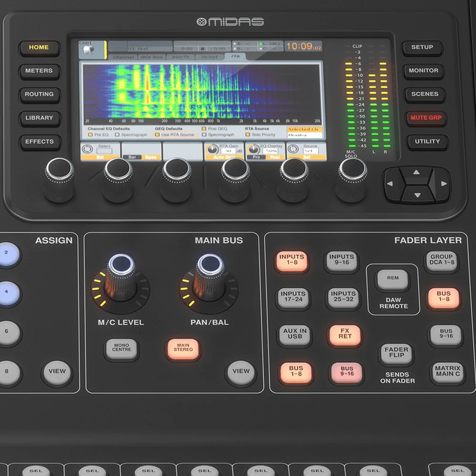
Task: Tap the down arrow navigation button
Action: (417, 194)
